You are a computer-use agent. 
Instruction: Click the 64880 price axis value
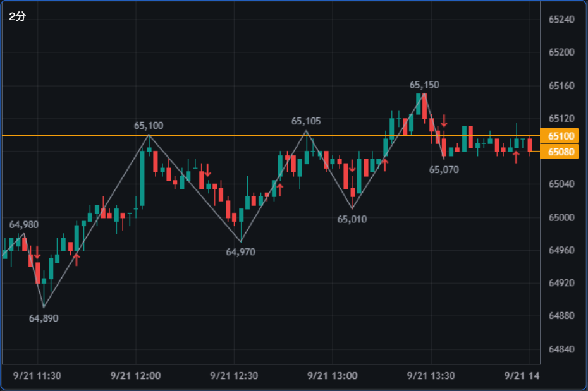pos(561,316)
